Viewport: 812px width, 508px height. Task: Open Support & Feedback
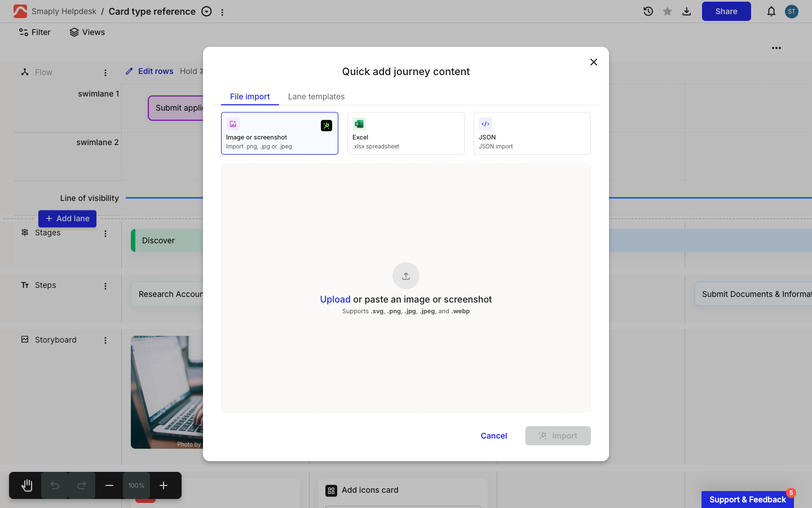pos(748,500)
